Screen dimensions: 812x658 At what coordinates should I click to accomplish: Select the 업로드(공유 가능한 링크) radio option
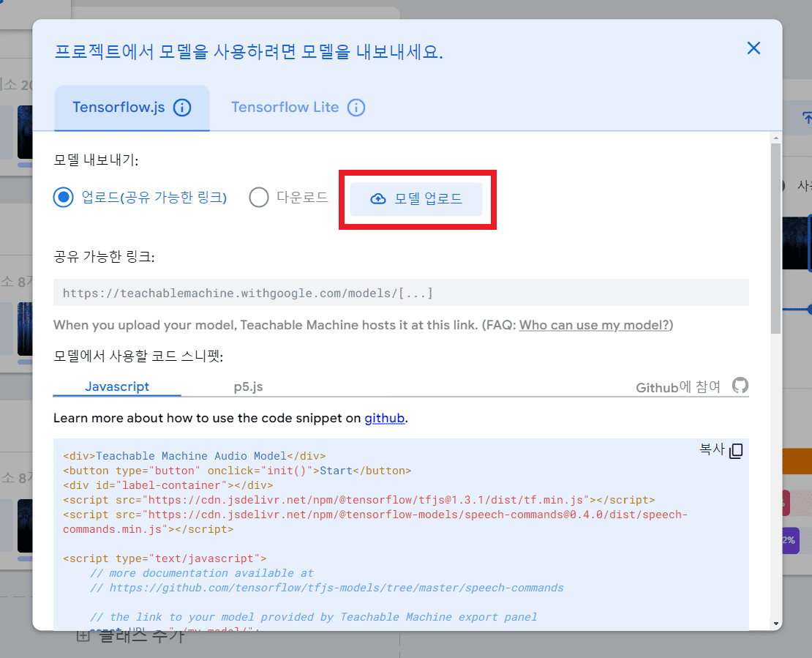pos(63,198)
